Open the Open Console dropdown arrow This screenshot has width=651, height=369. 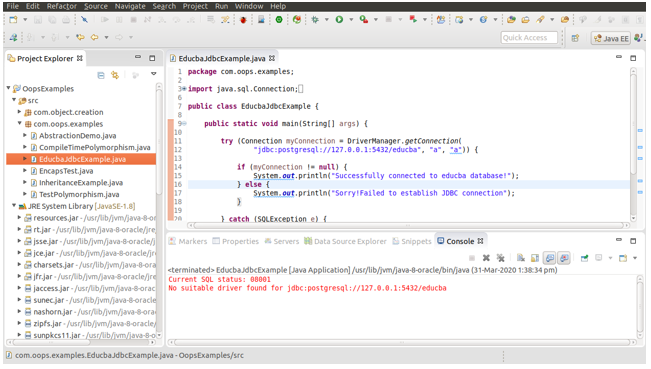(635, 258)
